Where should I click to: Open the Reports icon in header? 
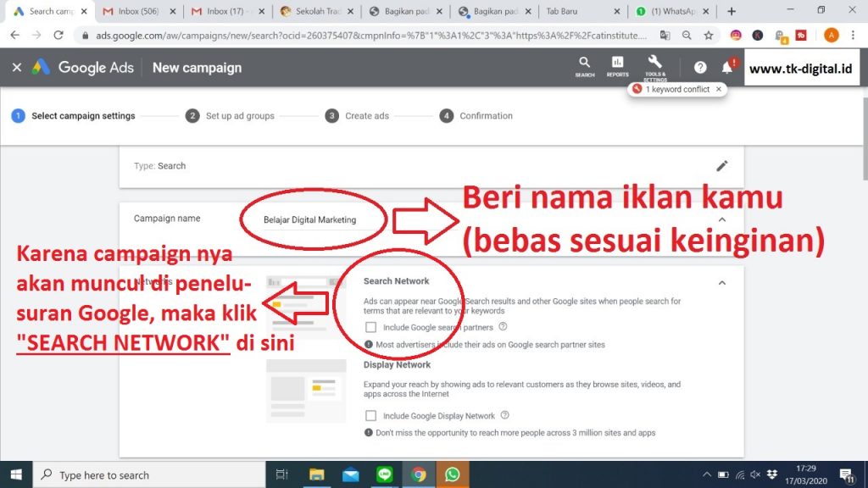coord(617,66)
